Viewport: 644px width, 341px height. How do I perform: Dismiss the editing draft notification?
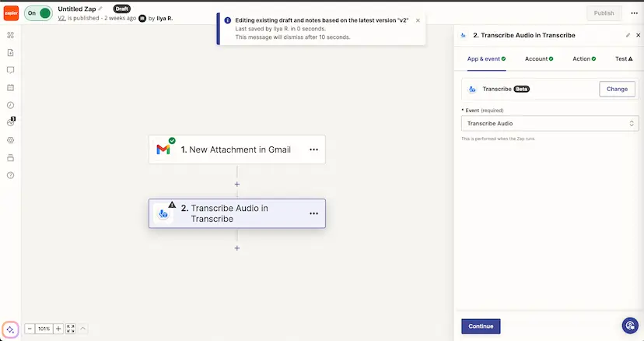(418, 20)
